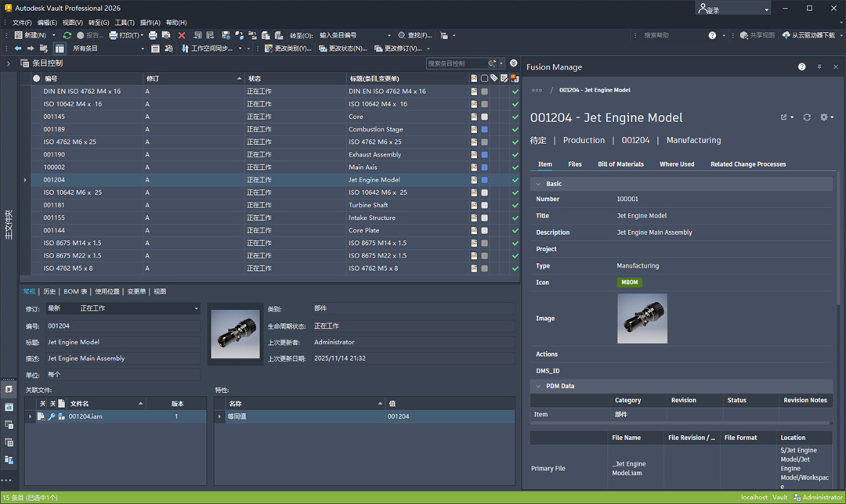Click the green refresh icon in the toolbar
The height and width of the screenshot is (504, 846).
pos(67,35)
